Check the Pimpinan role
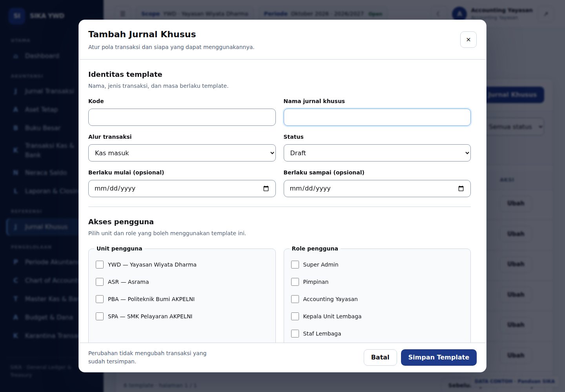Screen dimensions: 565x392 pos(295,282)
